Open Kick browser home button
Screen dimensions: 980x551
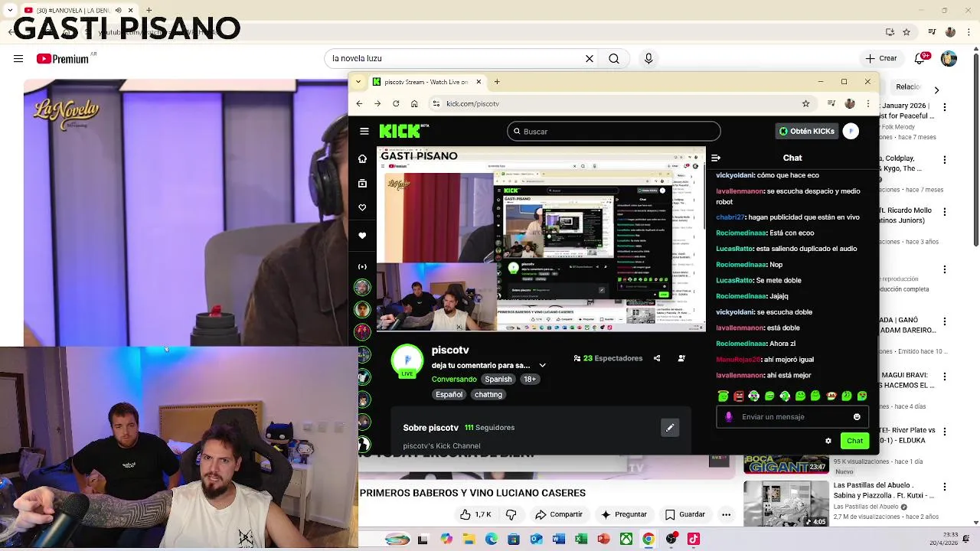click(414, 103)
